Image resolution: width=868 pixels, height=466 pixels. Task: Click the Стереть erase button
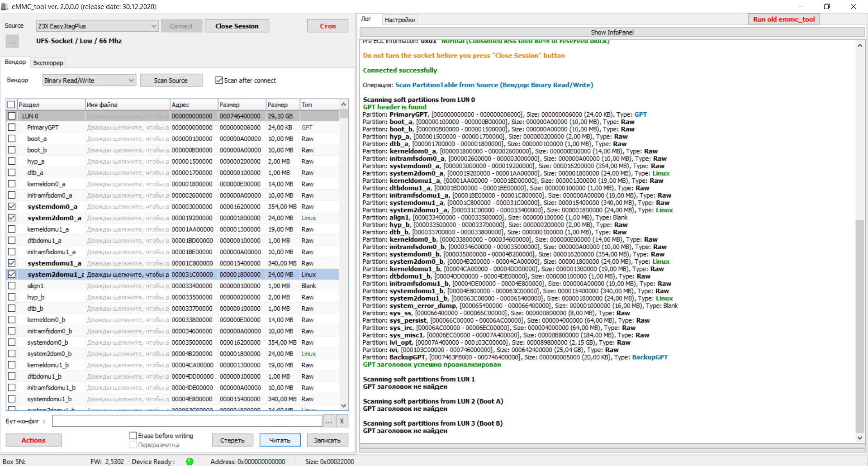click(x=232, y=440)
